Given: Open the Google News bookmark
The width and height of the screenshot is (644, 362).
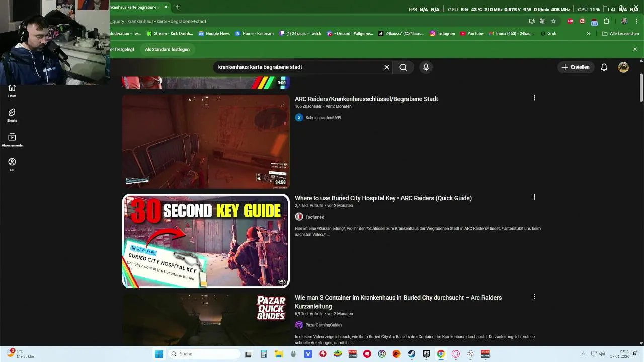Looking at the screenshot, I should [x=214, y=34].
